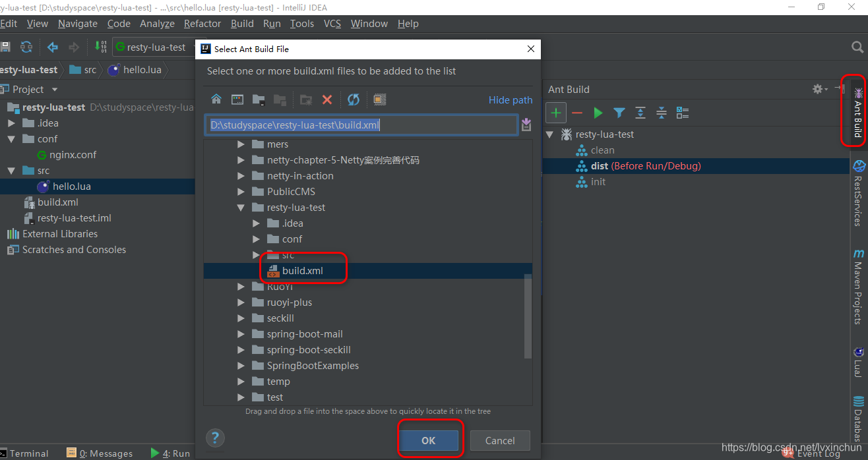Click the Desktop directory icon in dialog
This screenshot has height=460, width=868.
point(237,100)
